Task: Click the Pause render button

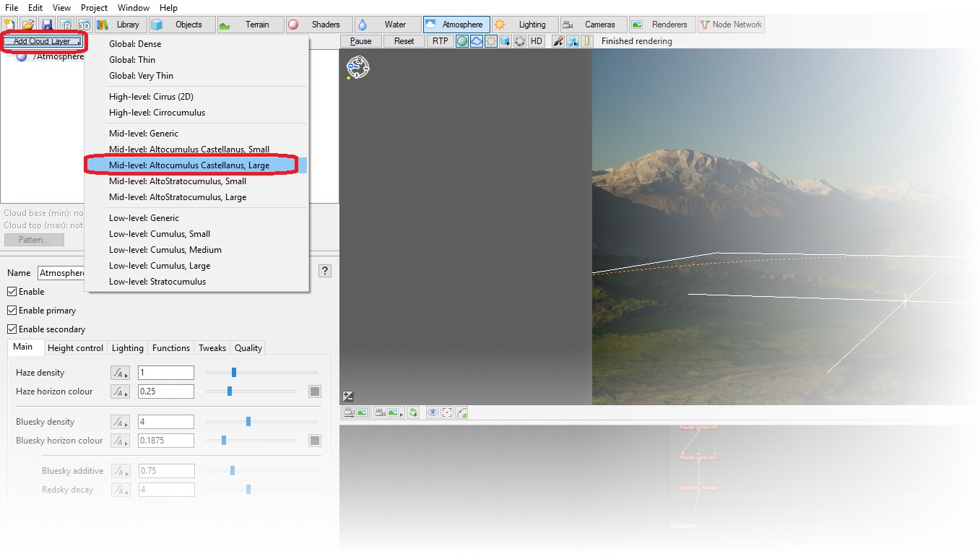Action: 361,41
